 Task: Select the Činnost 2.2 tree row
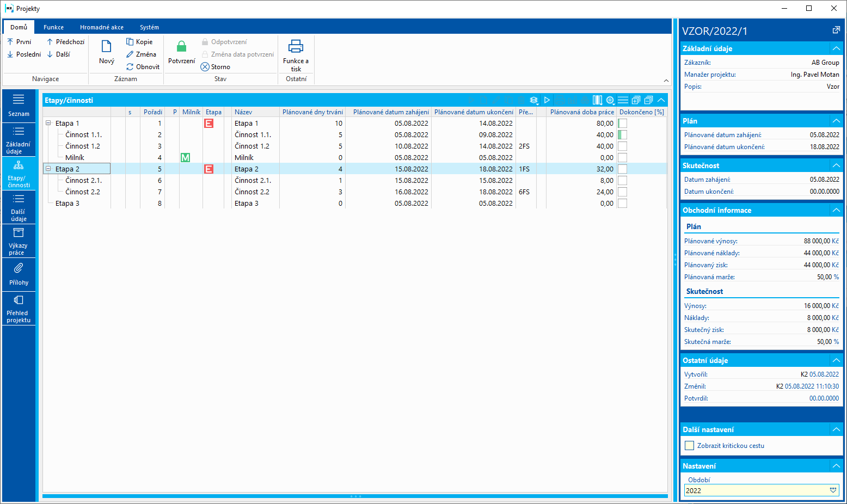pyautogui.click(x=83, y=192)
